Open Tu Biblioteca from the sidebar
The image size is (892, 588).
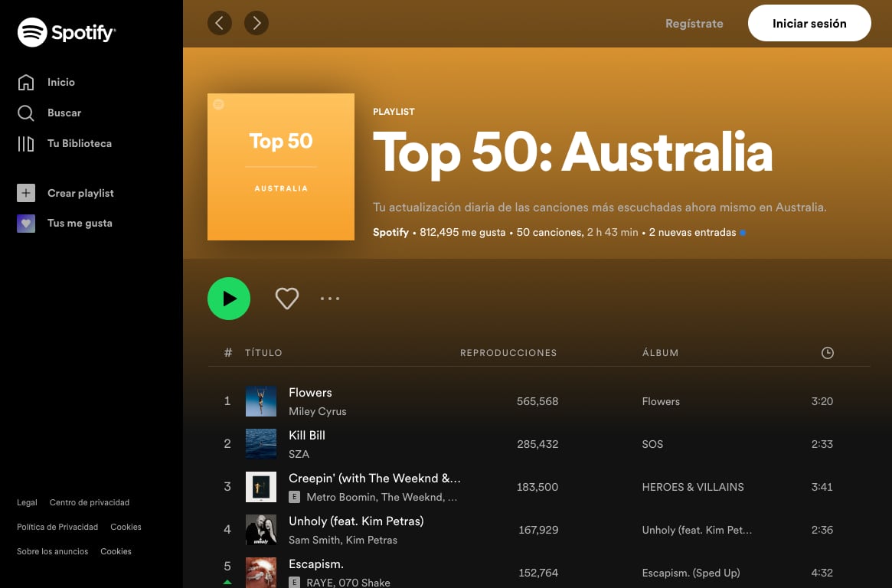pos(80,143)
